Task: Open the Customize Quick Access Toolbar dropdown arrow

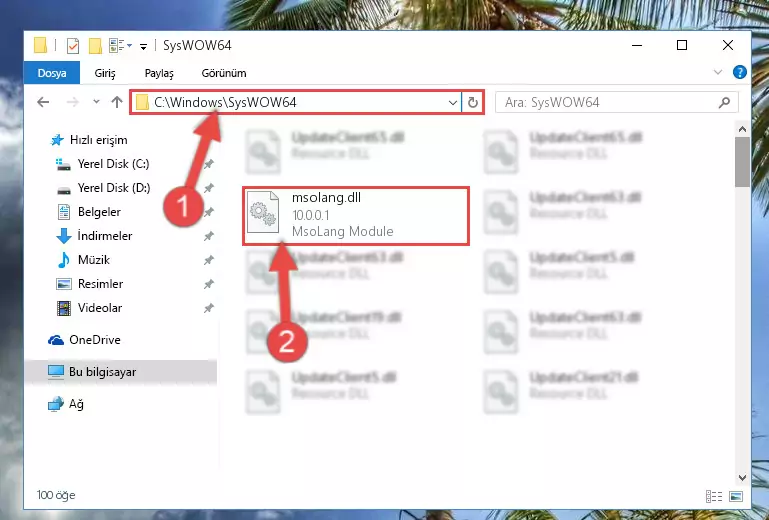Action: 143,47
